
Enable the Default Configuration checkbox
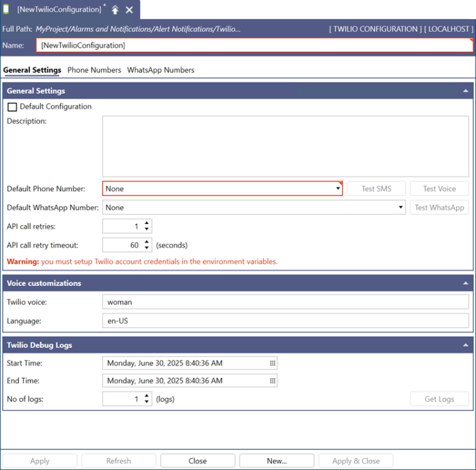12,107
